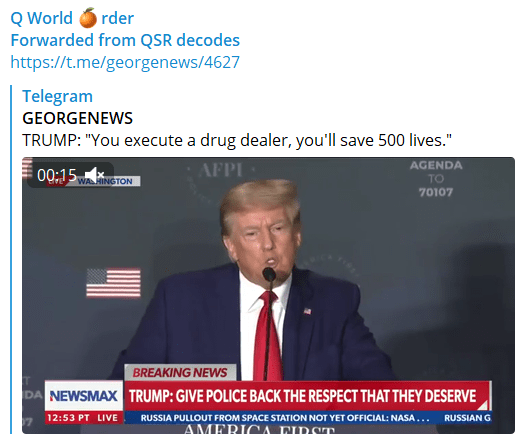Click the 00:15 video duration badge
This screenshot has height=441, width=526.
(x=57, y=175)
